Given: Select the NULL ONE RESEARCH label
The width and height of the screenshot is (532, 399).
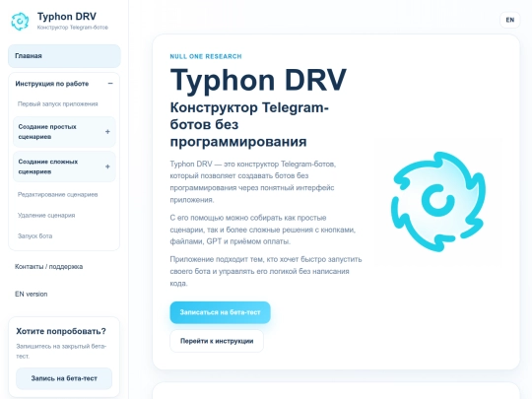Looking at the screenshot, I should click(206, 56).
